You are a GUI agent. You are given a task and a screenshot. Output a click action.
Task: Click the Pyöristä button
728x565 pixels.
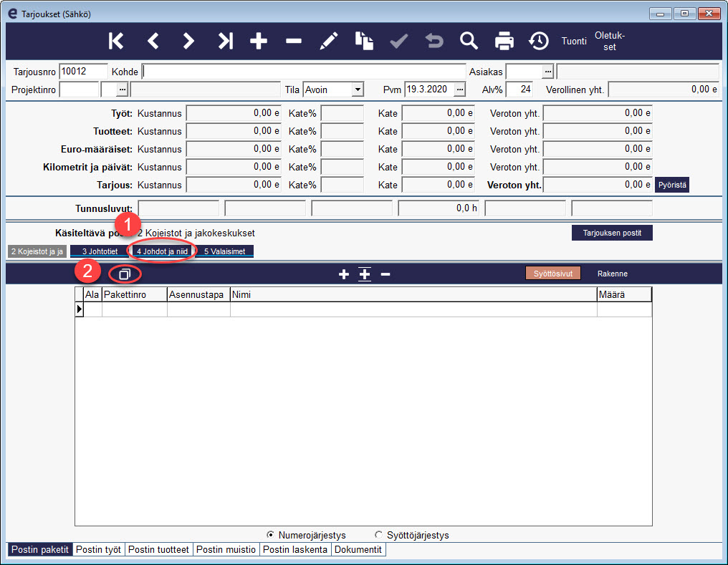[672, 185]
